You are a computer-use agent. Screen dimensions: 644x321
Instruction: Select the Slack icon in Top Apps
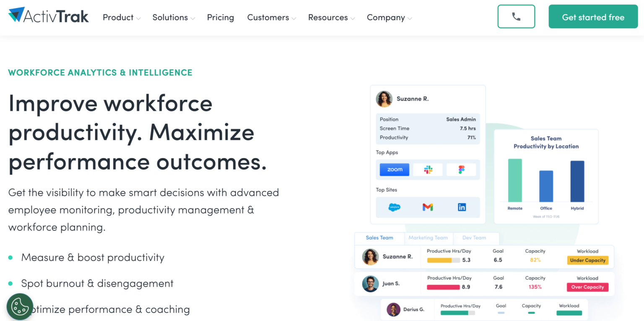pyautogui.click(x=428, y=169)
